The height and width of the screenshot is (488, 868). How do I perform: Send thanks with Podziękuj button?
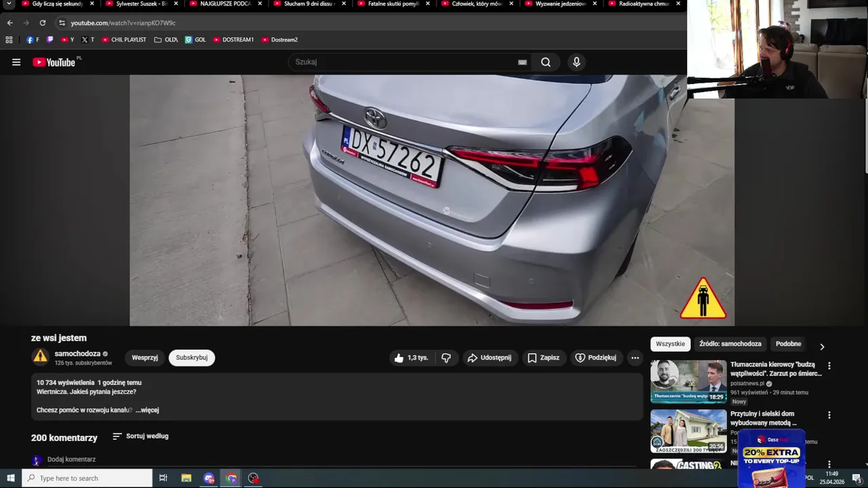pyautogui.click(x=596, y=358)
